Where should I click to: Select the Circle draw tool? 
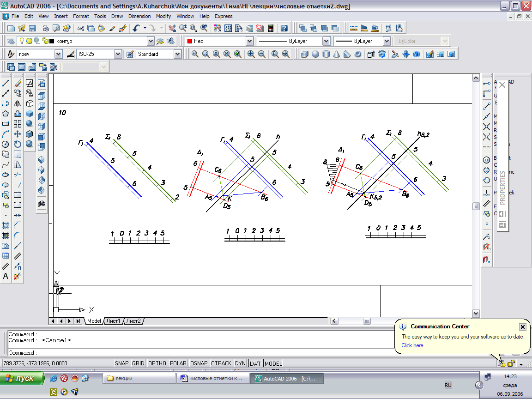(6, 144)
